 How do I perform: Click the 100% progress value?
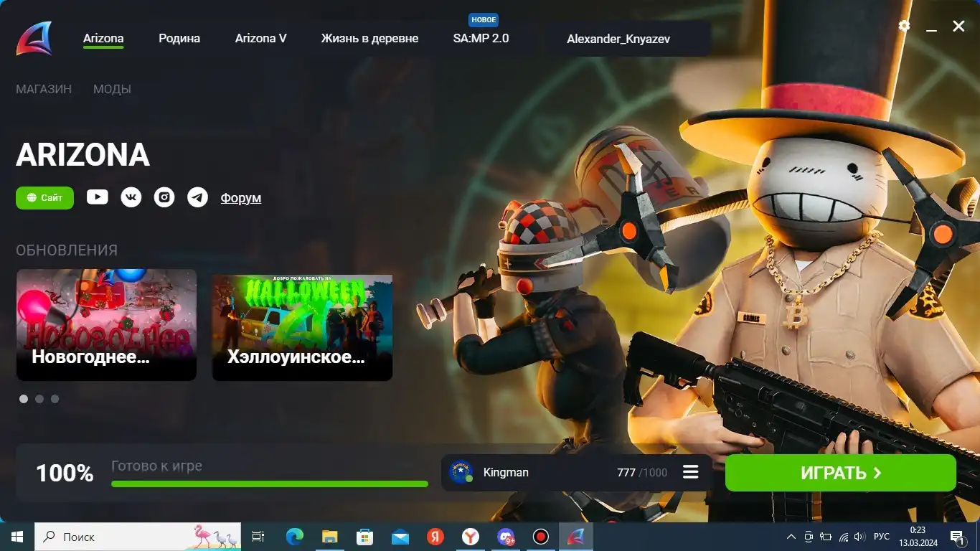pos(65,473)
